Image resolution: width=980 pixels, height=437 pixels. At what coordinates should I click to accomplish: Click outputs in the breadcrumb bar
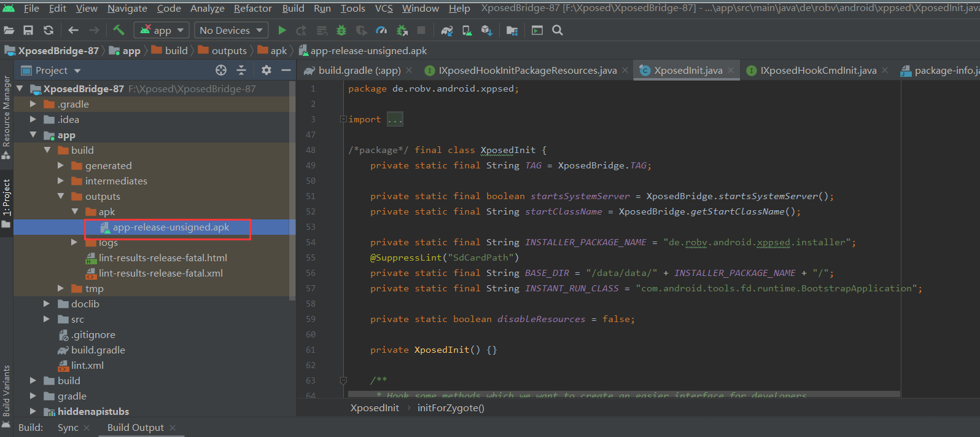pos(228,50)
